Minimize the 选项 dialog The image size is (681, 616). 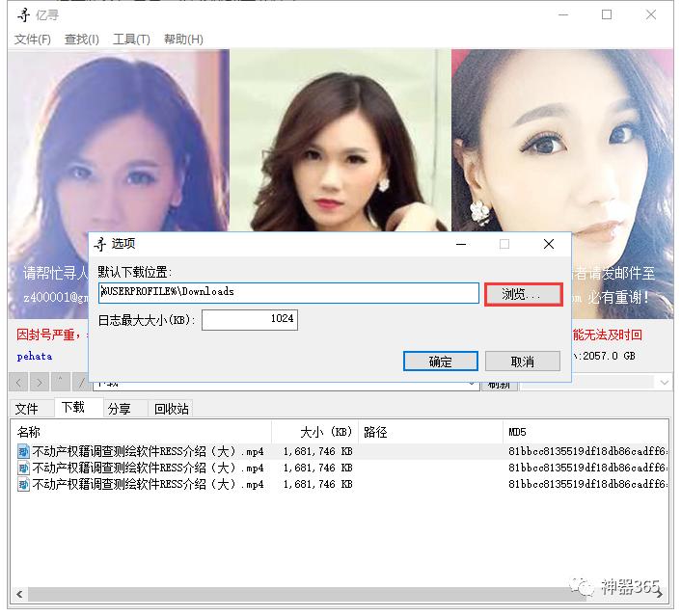461,244
